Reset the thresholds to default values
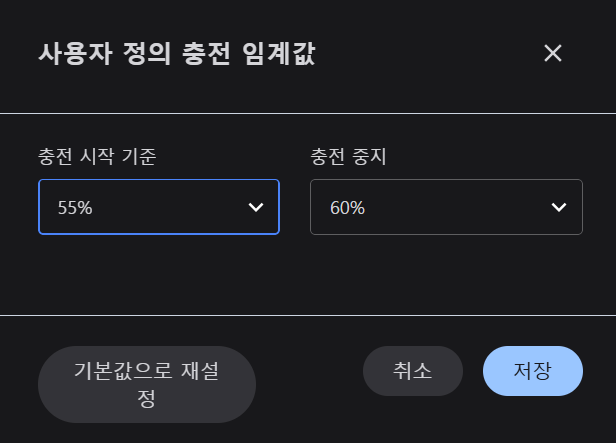The height and width of the screenshot is (443, 616). (147, 384)
